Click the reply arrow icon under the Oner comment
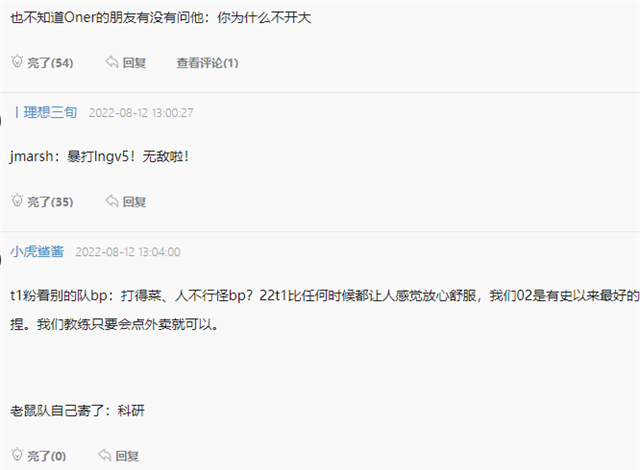Image resolution: width=640 pixels, height=470 pixels. (112, 62)
